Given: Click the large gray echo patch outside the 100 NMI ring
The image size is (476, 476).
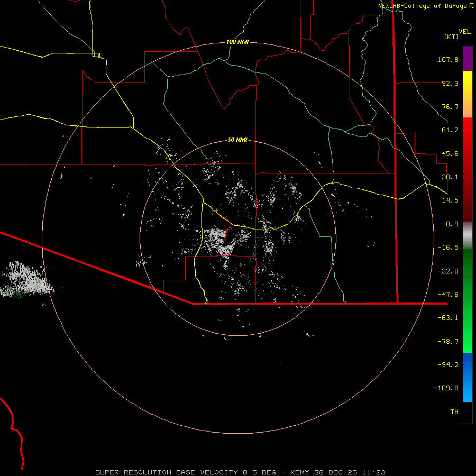Looking at the screenshot, I should (x=27, y=279).
